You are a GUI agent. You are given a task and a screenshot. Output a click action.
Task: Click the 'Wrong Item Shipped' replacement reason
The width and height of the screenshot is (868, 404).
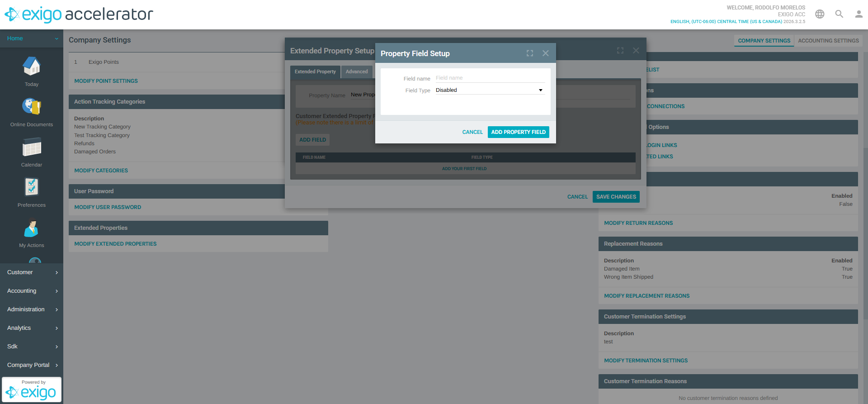coord(628,277)
